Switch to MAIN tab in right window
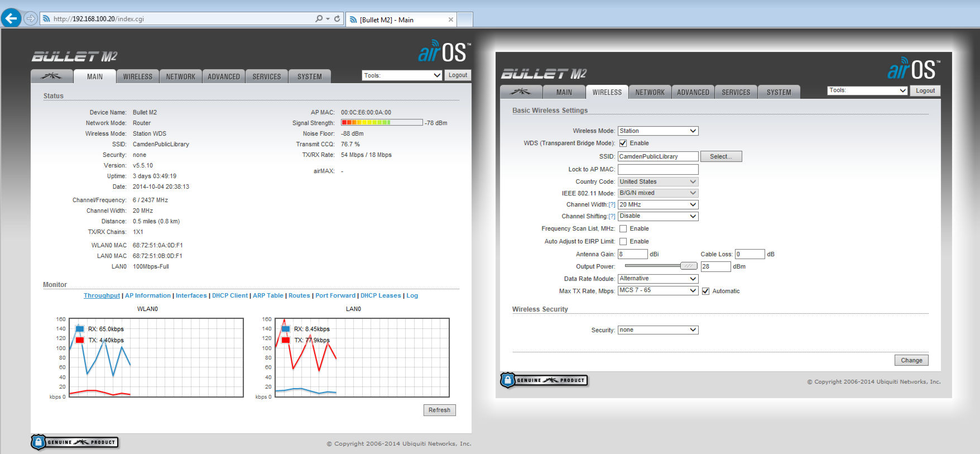The image size is (980, 454). pos(564,92)
